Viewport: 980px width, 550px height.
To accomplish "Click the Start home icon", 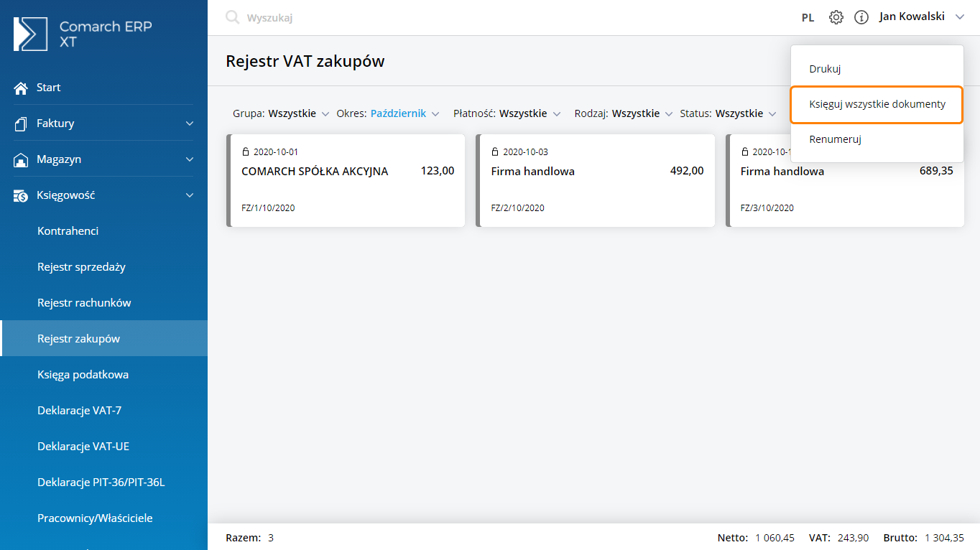I will [x=21, y=88].
